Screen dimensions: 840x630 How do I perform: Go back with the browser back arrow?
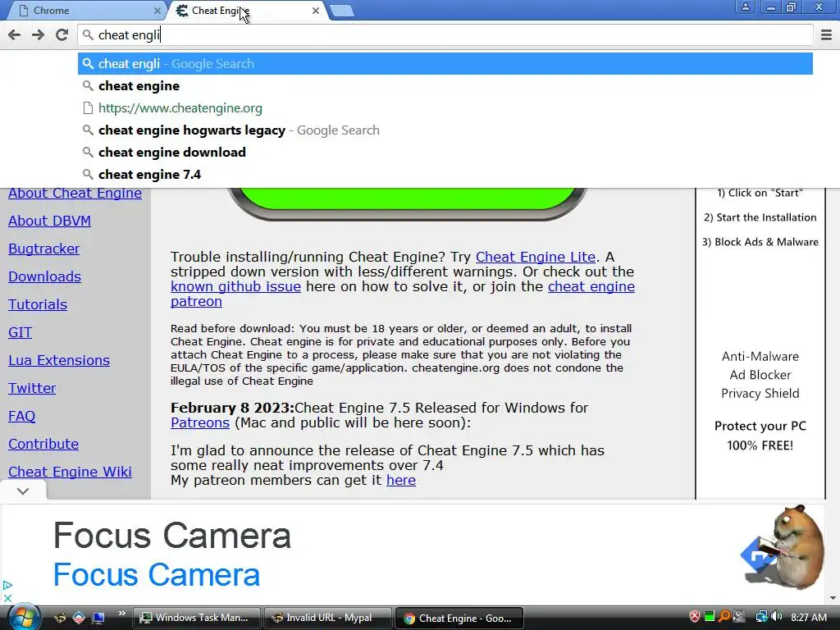pos(15,34)
